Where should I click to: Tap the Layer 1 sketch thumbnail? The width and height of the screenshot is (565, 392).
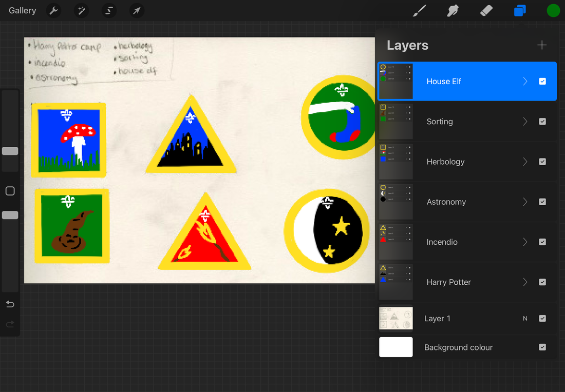pyautogui.click(x=395, y=319)
